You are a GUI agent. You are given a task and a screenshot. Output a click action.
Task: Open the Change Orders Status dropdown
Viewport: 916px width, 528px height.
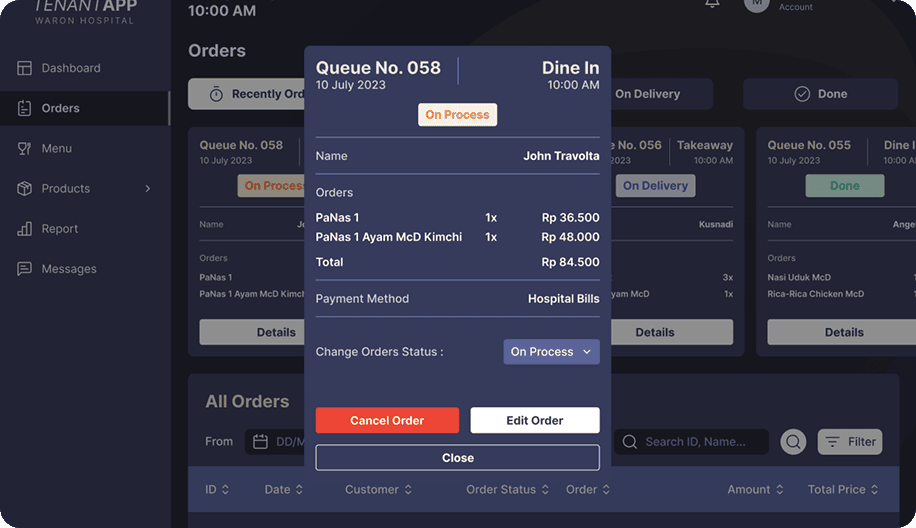551,352
